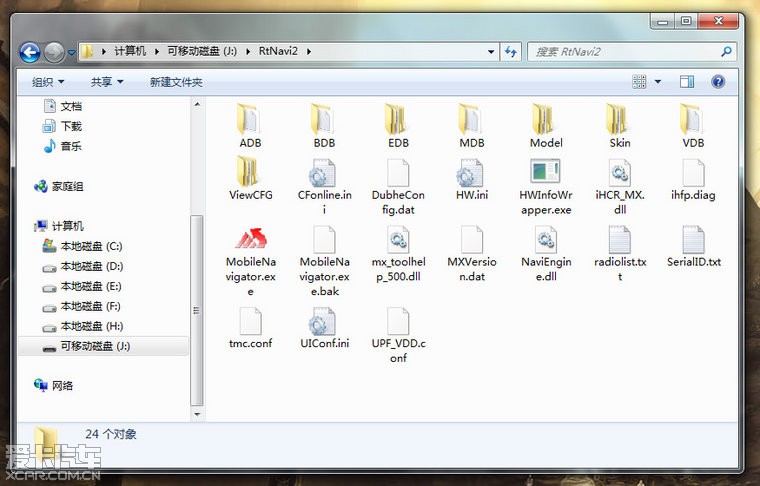Select the HW.ini file icon
Screen dimensions: 760x486
click(471, 173)
